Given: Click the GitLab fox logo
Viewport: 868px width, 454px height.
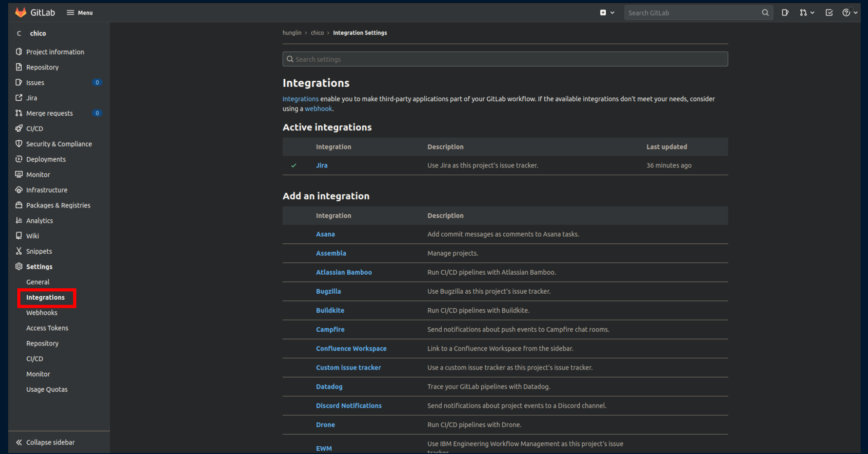Looking at the screenshot, I should click(20, 13).
